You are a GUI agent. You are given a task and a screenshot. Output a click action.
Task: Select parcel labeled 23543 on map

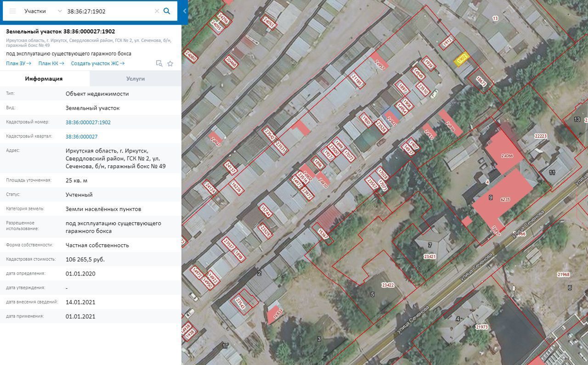point(240,303)
